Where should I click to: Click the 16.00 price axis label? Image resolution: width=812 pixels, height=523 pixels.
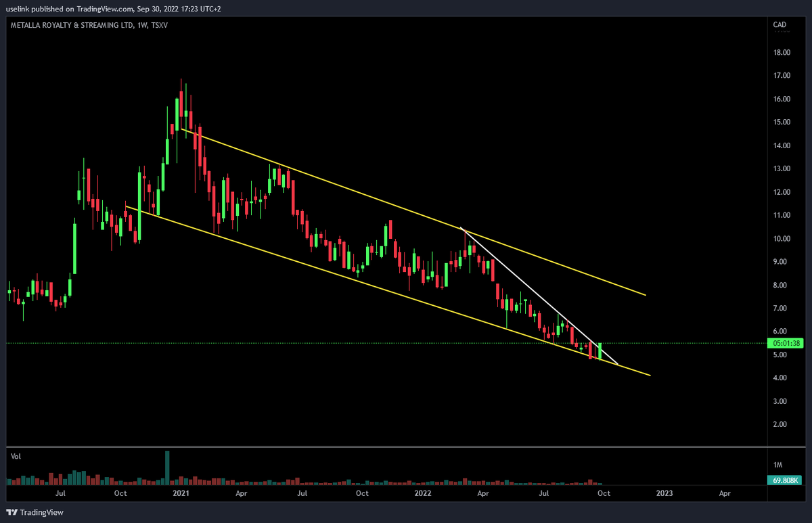click(782, 99)
